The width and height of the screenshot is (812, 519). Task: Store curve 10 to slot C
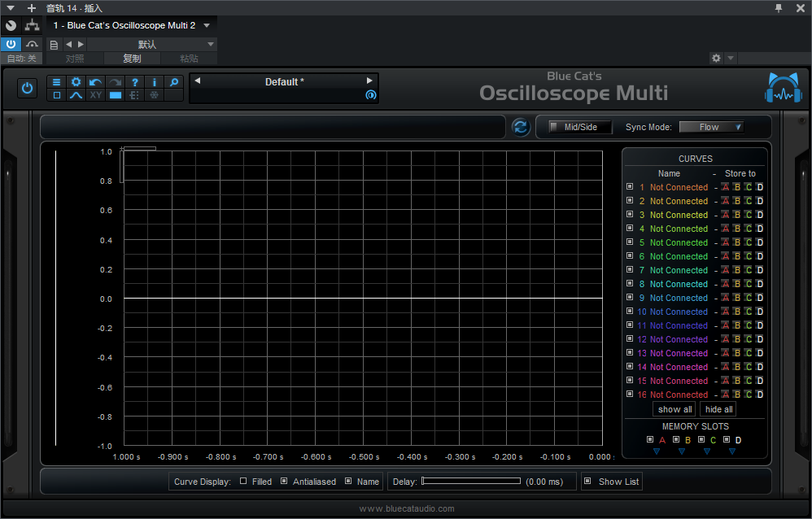[x=749, y=312]
